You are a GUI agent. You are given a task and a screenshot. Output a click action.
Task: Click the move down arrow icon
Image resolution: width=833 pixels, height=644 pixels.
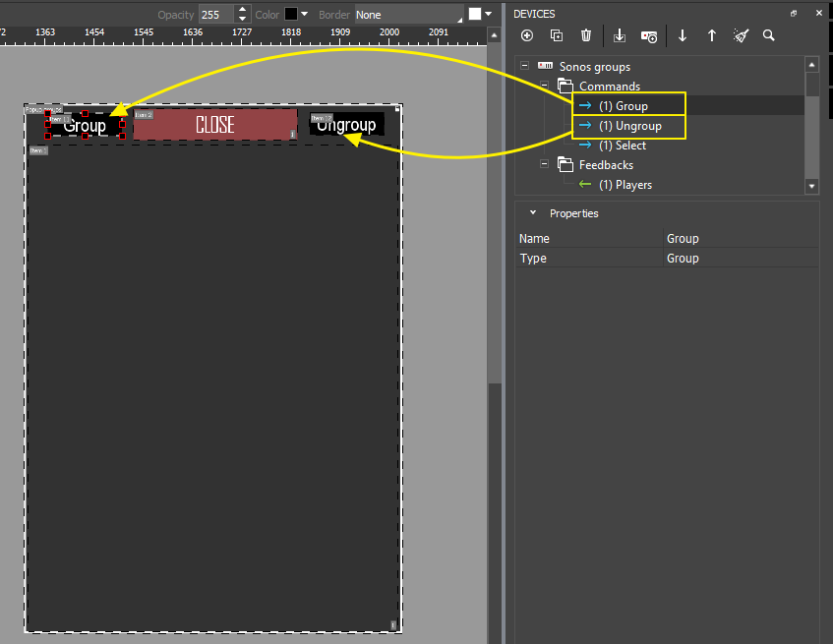[683, 35]
